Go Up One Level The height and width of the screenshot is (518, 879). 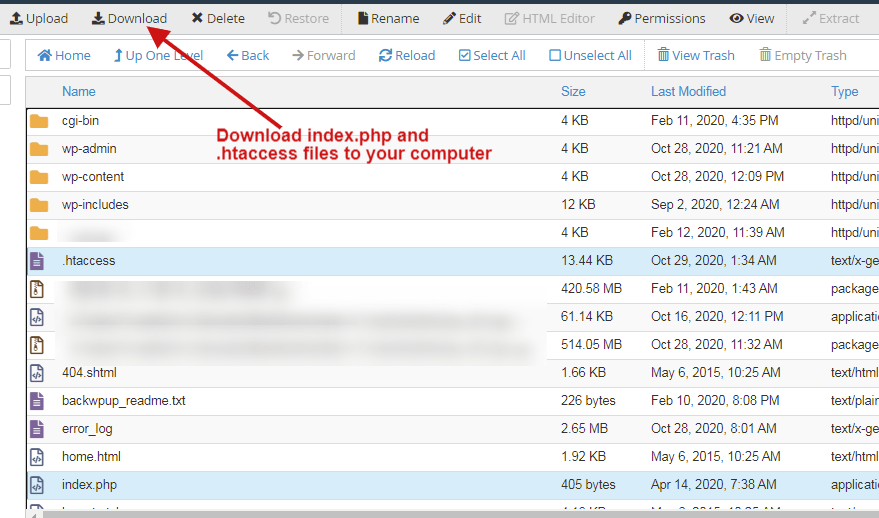[x=158, y=56]
